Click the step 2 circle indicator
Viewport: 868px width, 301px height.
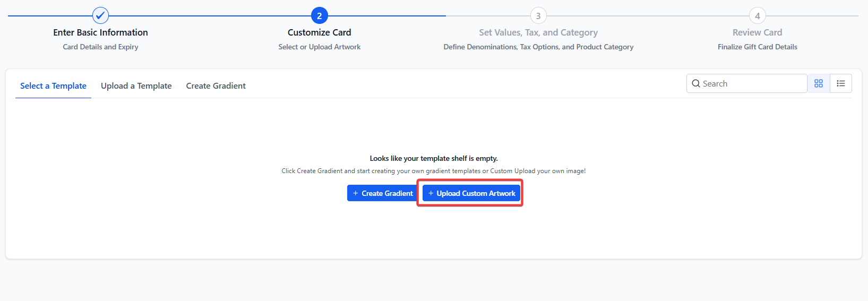coord(319,15)
